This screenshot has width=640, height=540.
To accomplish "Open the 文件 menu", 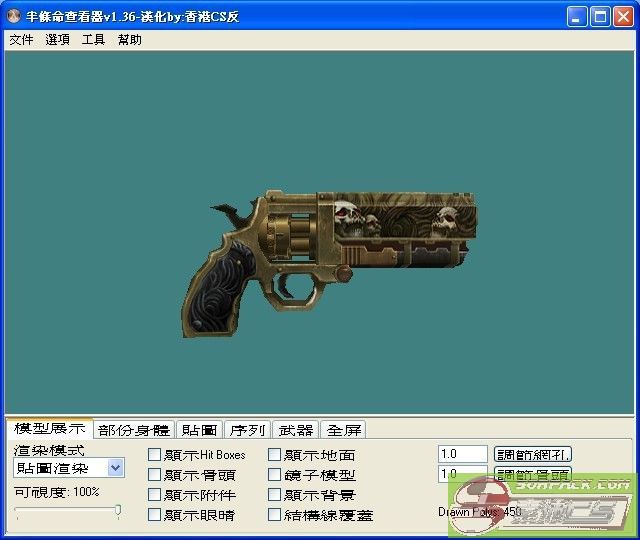I will pyautogui.click(x=21, y=40).
